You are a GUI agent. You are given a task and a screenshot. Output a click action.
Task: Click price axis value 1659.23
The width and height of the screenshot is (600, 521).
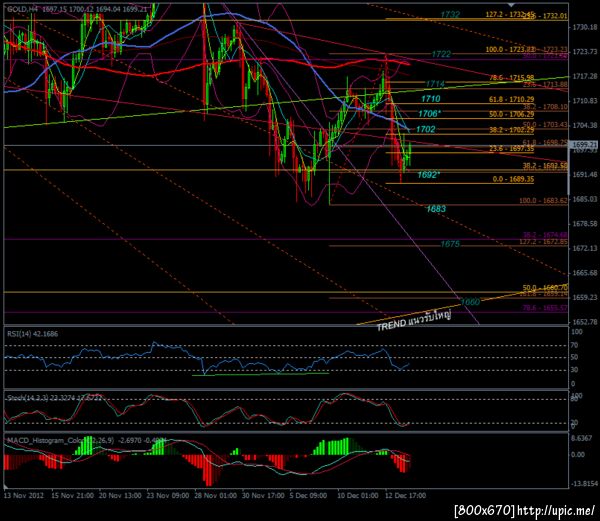[x=585, y=298]
